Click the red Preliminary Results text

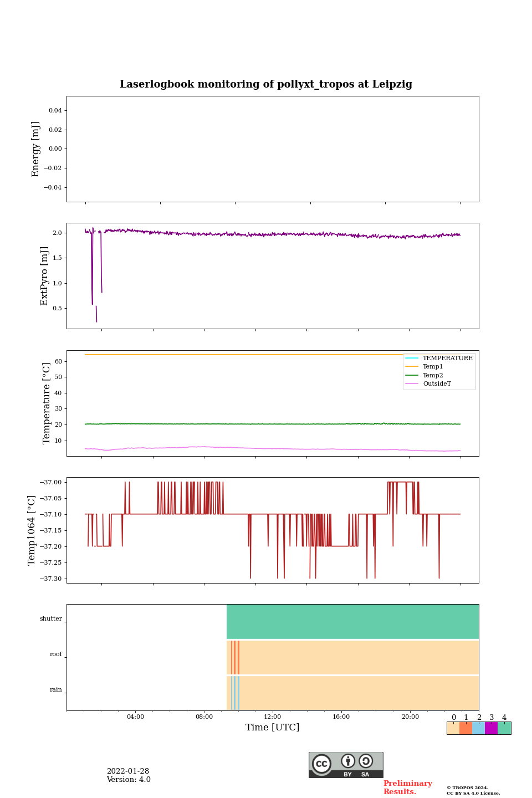click(407, 787)
